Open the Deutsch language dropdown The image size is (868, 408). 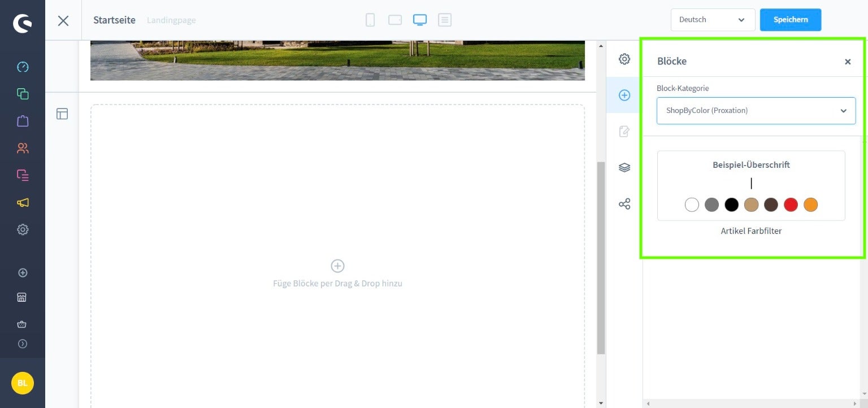pos(713,20)
